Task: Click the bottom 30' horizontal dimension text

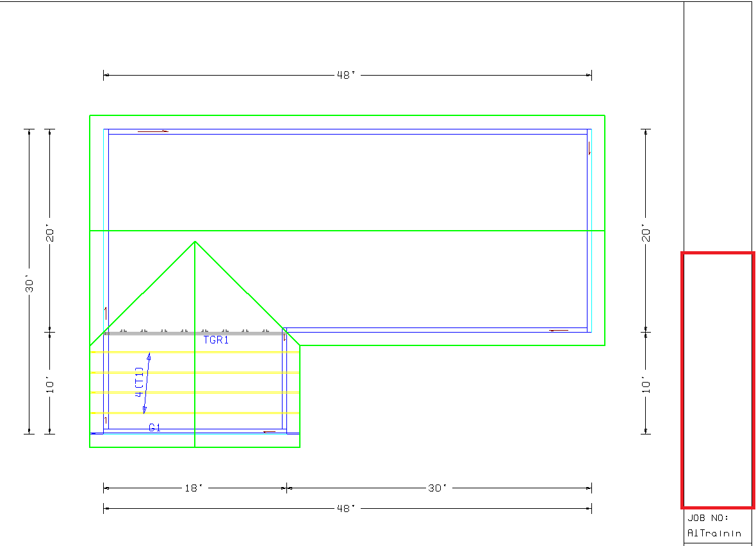Action: 438,488
